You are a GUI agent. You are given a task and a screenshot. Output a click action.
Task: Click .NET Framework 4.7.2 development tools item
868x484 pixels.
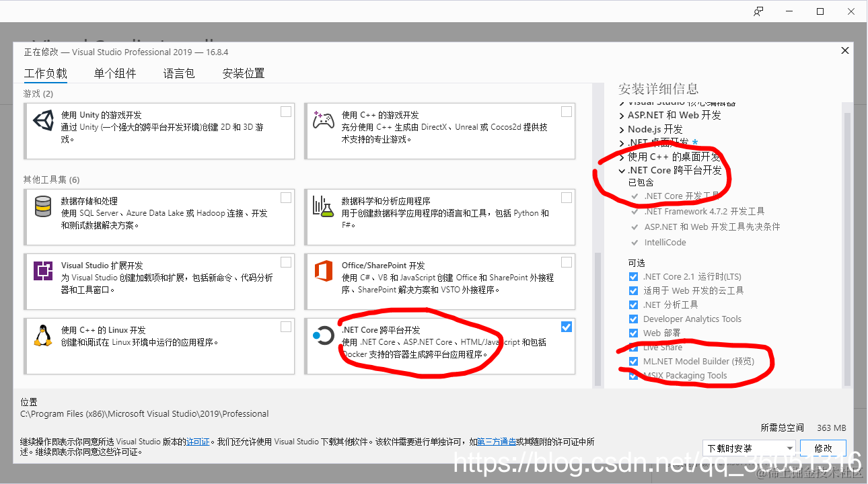[x=704, y=211]
